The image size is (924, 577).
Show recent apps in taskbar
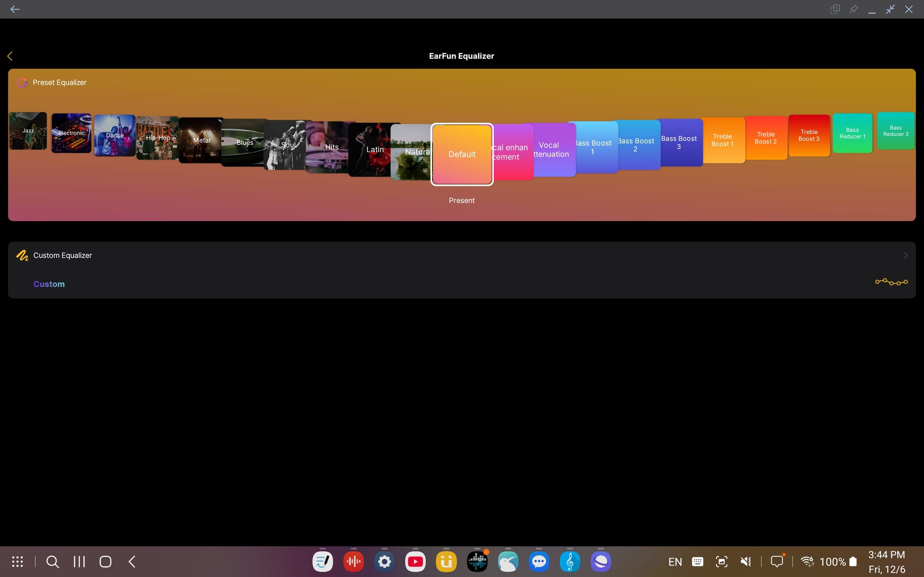click(79, 562)
